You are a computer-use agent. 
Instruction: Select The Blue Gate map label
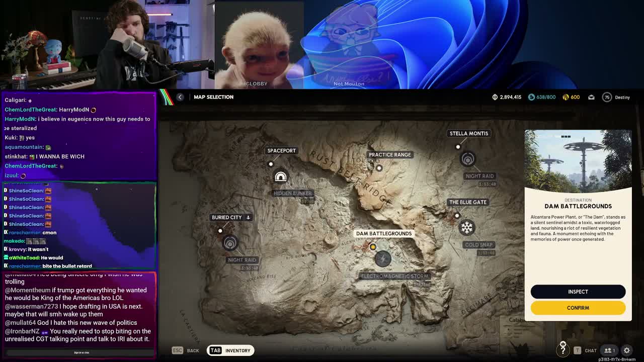pos(467,202)
